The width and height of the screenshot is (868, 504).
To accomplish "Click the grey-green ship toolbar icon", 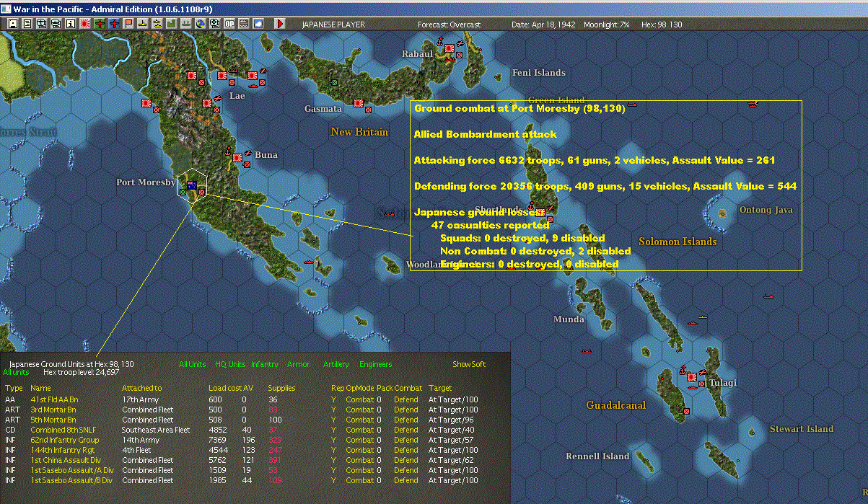I will click(x=186, y=24).
